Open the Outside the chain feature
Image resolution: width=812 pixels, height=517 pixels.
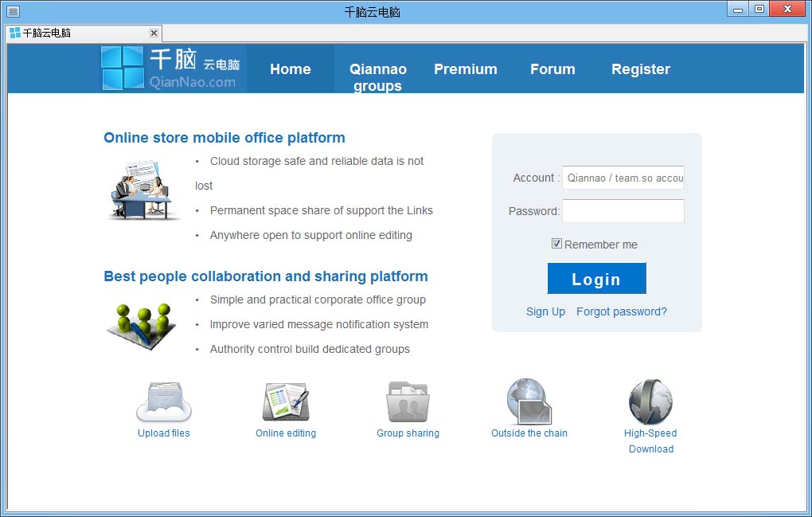[x=529, y=401]
